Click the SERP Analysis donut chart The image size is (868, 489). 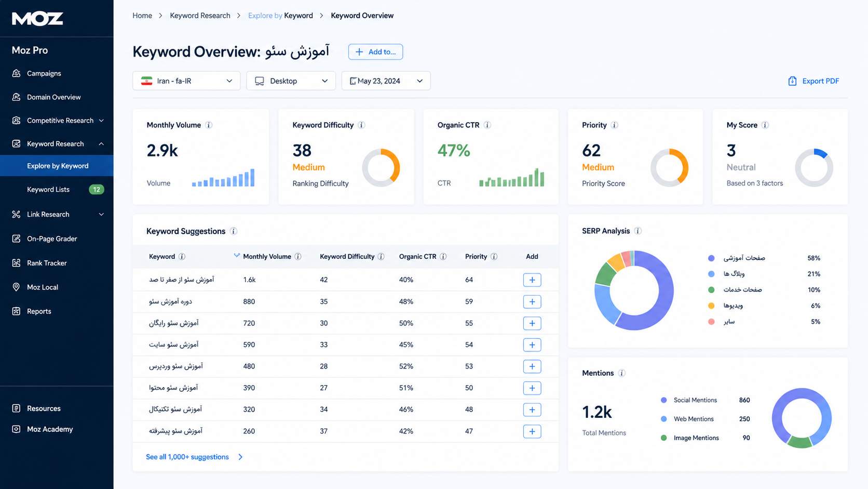click(634, 290)
